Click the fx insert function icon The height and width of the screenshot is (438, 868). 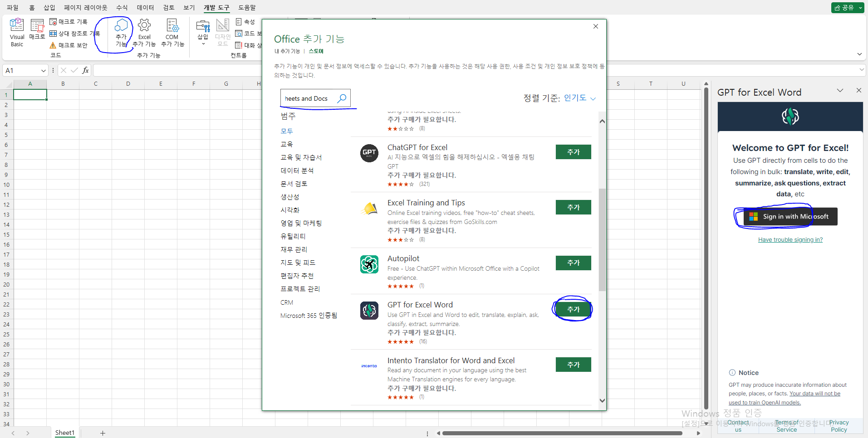[x=85, y=70]
